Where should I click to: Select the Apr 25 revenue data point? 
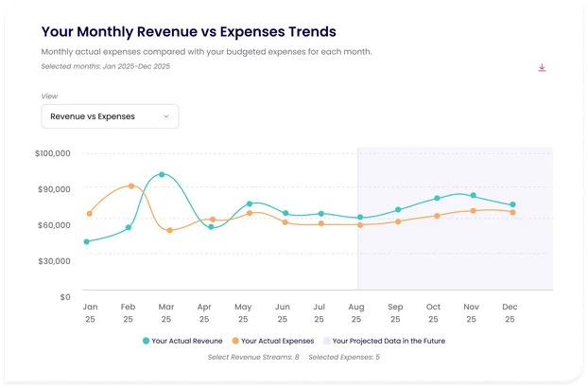[x=211, y=227]
